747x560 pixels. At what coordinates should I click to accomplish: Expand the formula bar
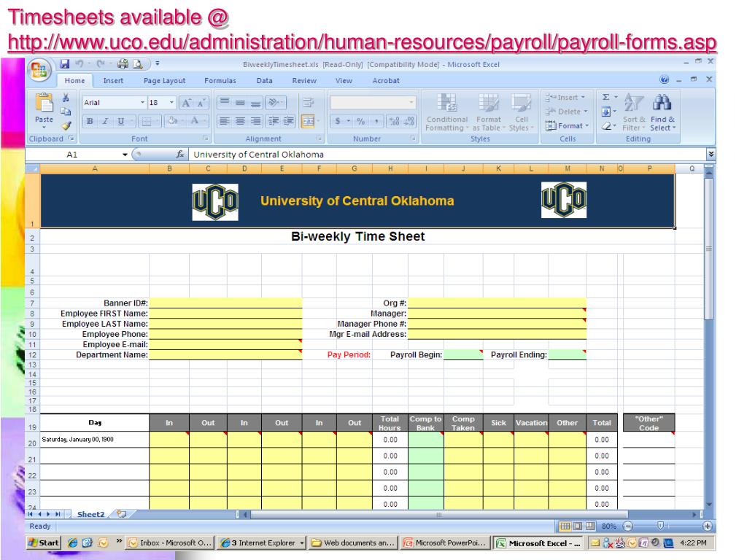tap(711, 154)
